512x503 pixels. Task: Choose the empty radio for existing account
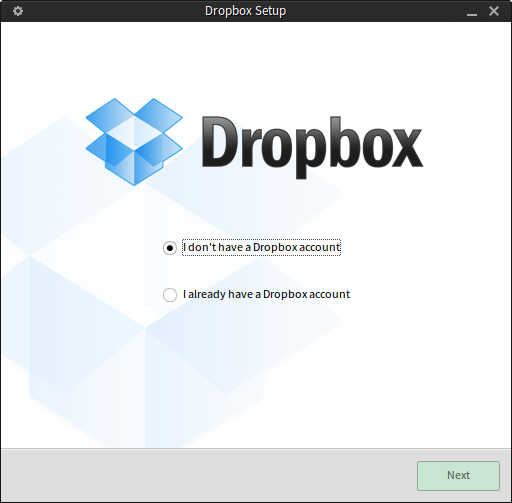coord(170,295)
